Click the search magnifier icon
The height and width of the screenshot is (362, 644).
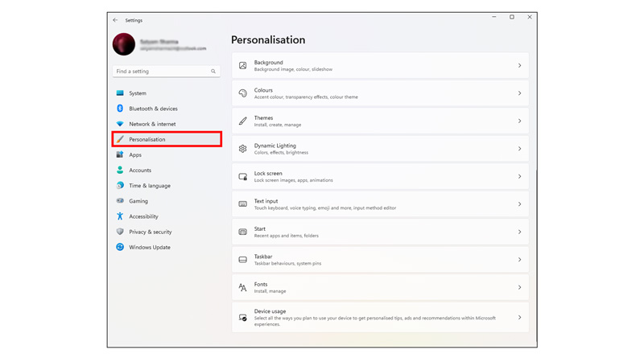[x=213, y=71]
